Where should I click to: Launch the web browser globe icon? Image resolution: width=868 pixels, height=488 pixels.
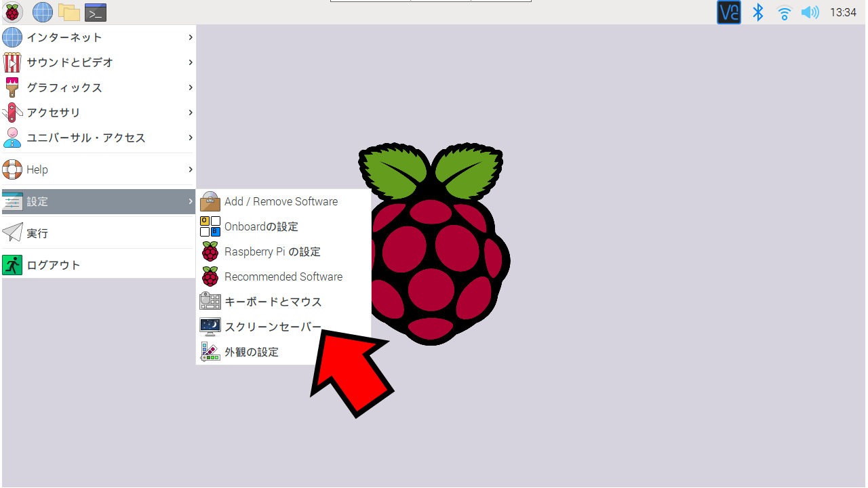point(42,12)
